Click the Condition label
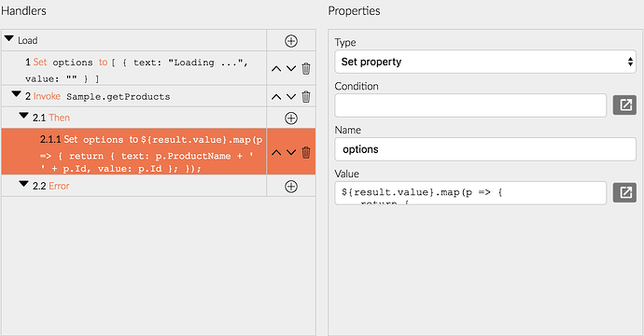 click(x=357, y=86)
